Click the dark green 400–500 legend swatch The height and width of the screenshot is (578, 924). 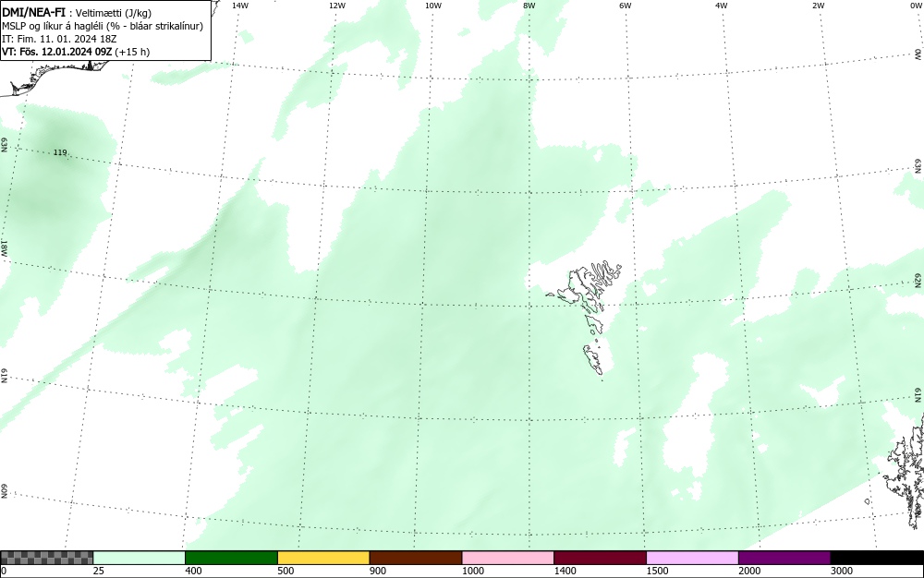(x=231, y=558)
